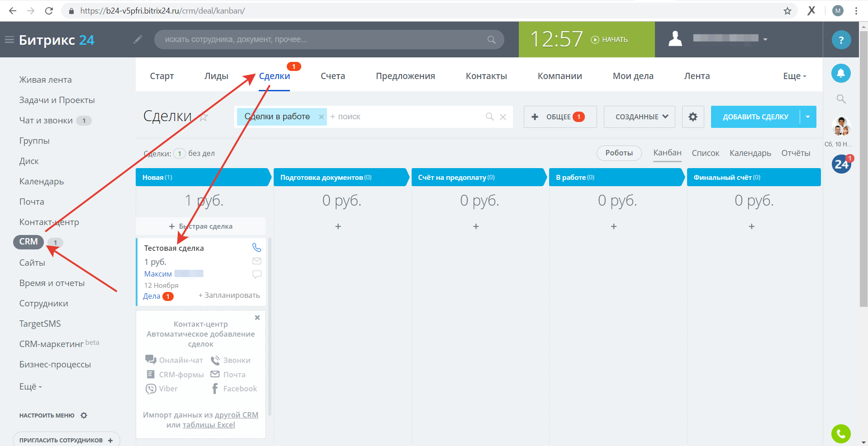This screenshot has height=446, width=868.
Task: Add a deal in Финальный счёт column
Action: click(x=752, y=226)
